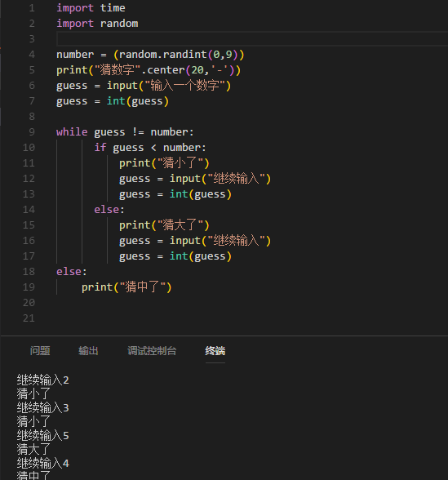Image resolution: width=448 pixels, height=480 pixels.
Task: Click terminal output line '猜大了'
Action: click(33, 449)
